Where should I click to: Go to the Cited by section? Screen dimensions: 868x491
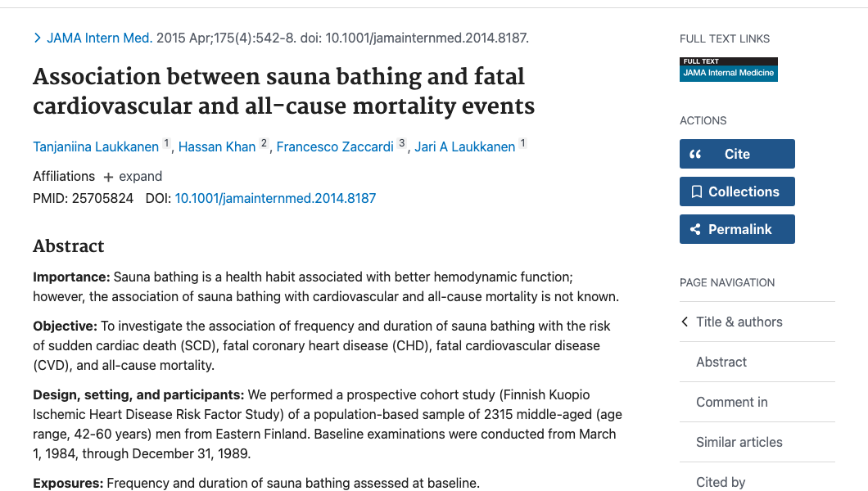click(721, 482)
